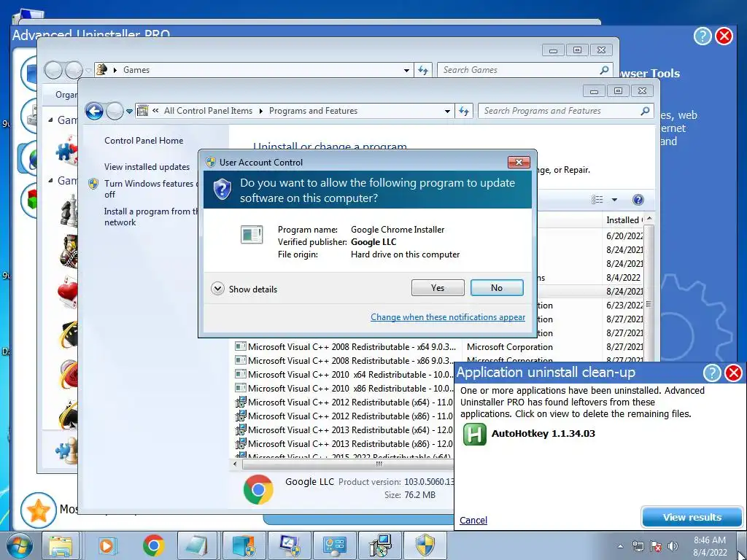Select Visual C++ 2013 Redistributable (x86) row
The width and height of the screenshot is (747, 560).
pyautogui.click(x=344, y=443)
